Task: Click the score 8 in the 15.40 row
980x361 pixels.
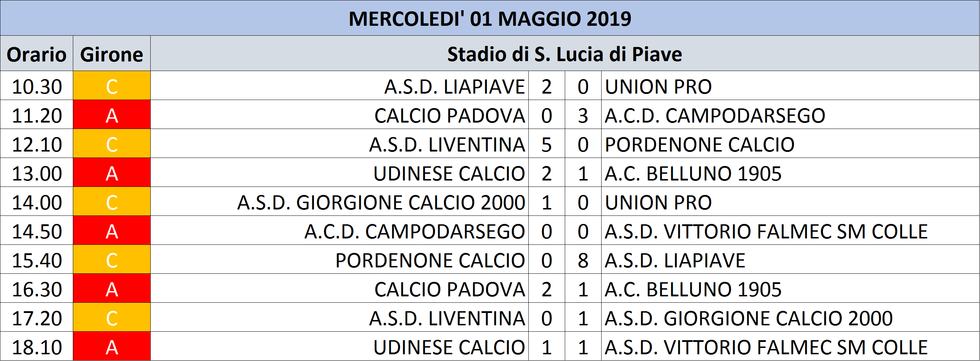Action: click(x=583, y=259)
